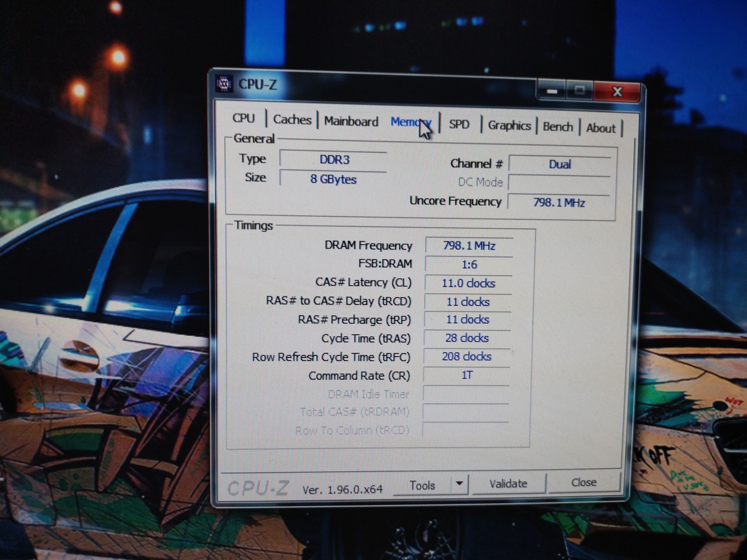Click the empty DC Mode field
Screen dimensions: 747x560
559,183
